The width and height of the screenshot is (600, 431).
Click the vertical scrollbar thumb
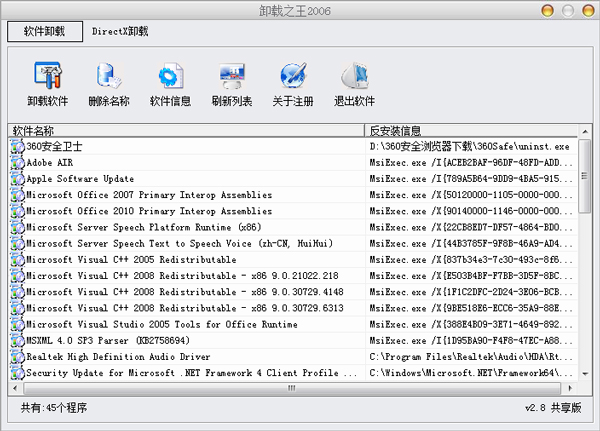coord(584,176)
